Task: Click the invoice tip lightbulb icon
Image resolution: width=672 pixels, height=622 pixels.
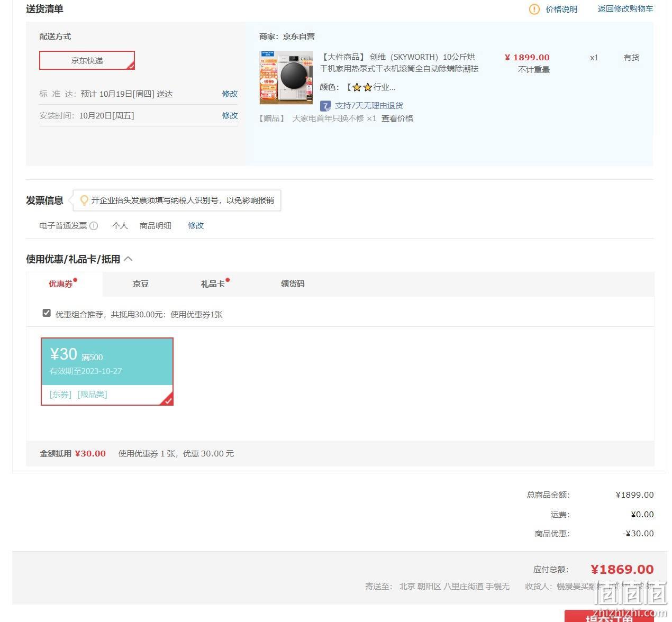Action: [x=84, y=200]
